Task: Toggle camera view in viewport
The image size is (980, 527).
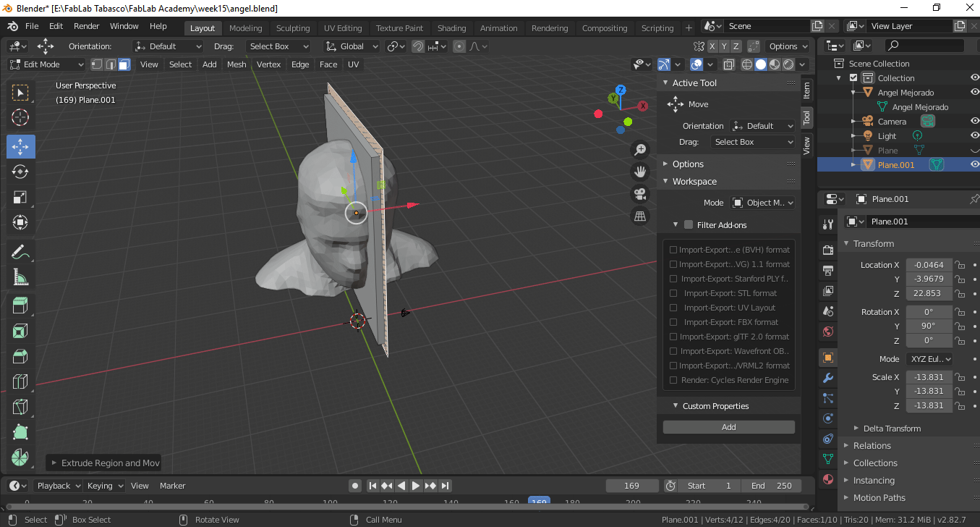Action: click(x=640, y=193)
